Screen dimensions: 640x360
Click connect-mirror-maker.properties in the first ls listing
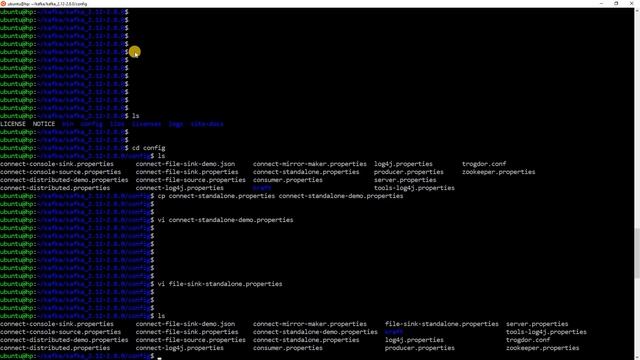310,164
